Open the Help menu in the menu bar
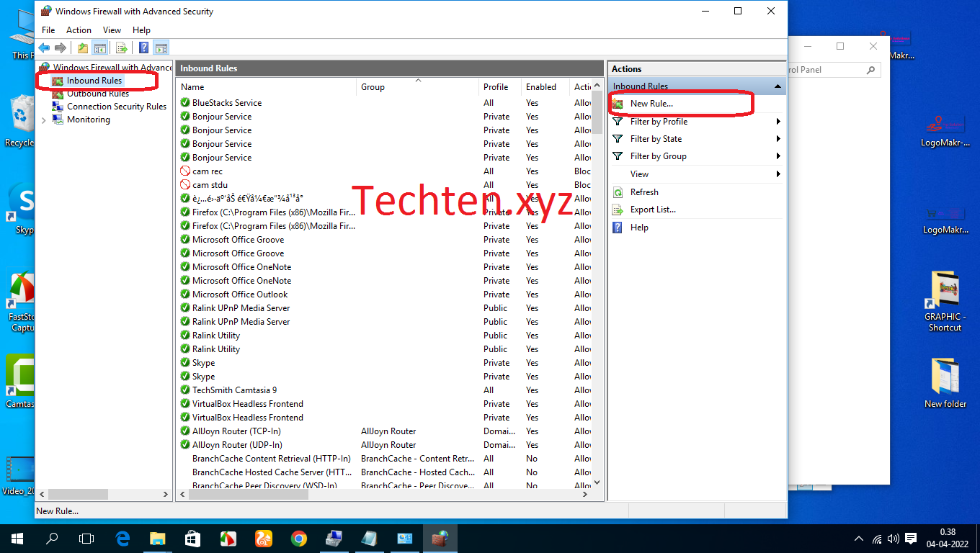The height and width of the screenshot is (553, 980). 141,30
